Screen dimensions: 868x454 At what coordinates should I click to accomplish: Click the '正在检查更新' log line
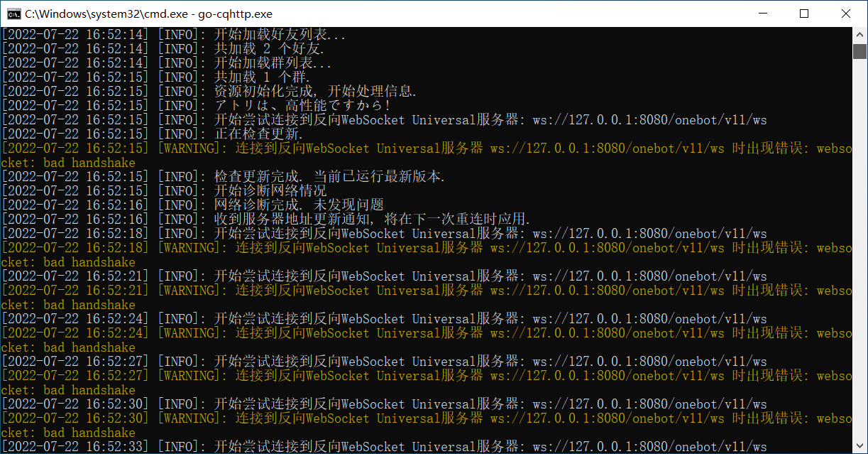(x=258, y=134)
